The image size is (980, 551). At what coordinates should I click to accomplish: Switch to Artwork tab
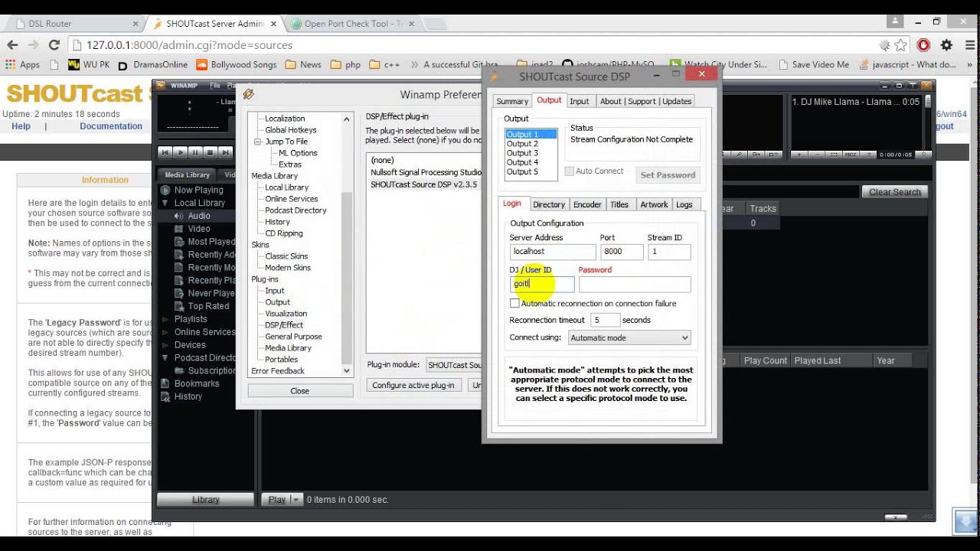point(654,204)
